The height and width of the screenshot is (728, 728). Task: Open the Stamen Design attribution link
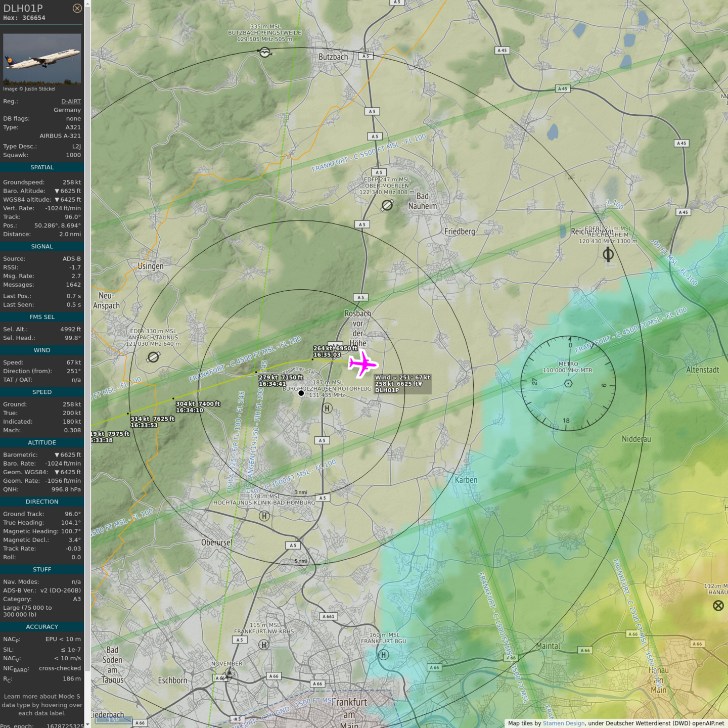[563, 723]
